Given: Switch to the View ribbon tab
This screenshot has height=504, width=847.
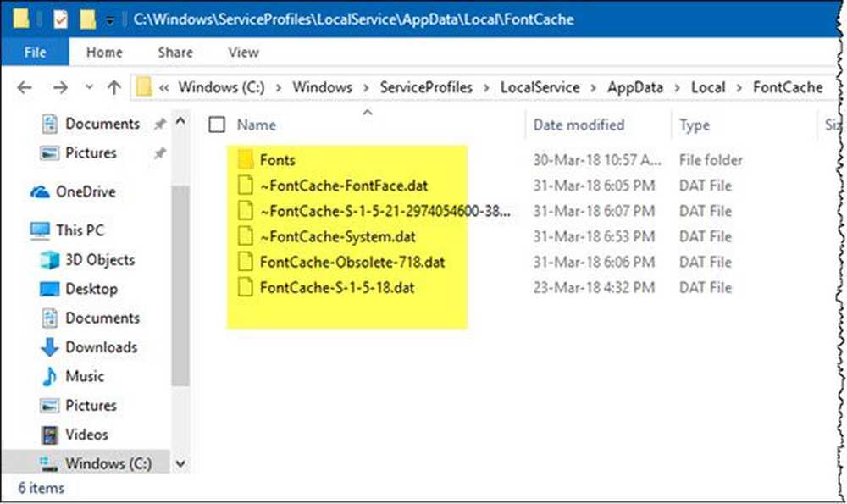Looking at the screenshot, I should pyautogui.click(x=243, y=53).
